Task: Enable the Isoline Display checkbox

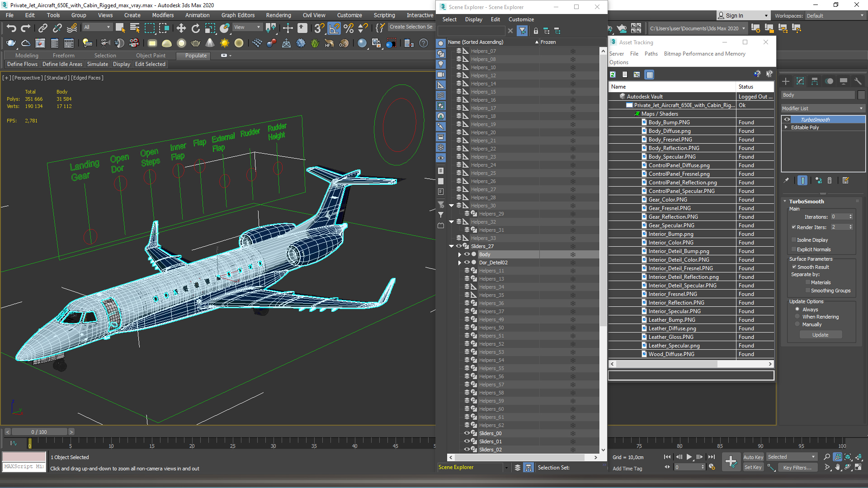Action: tap(794, 240)
